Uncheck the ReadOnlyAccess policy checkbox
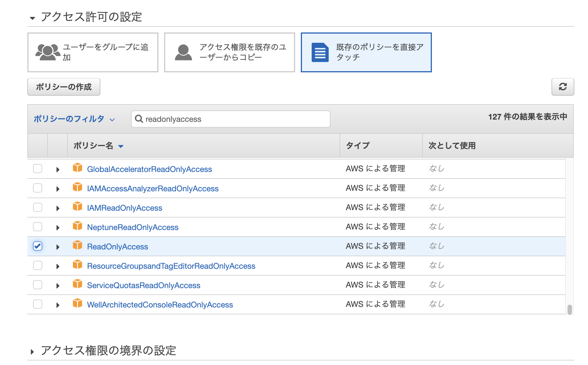588x365 pixels. pos(37,246)
